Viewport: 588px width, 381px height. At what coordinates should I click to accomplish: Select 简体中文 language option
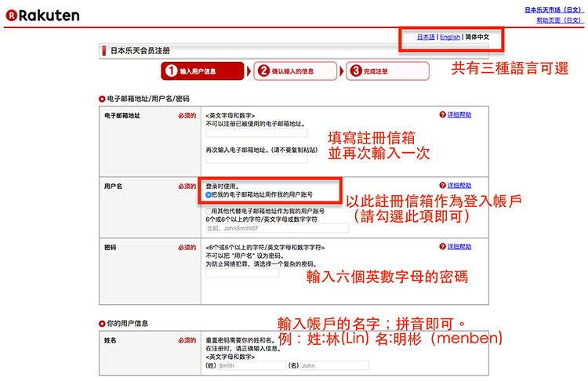pyautogui.click(x=477, y=37)
